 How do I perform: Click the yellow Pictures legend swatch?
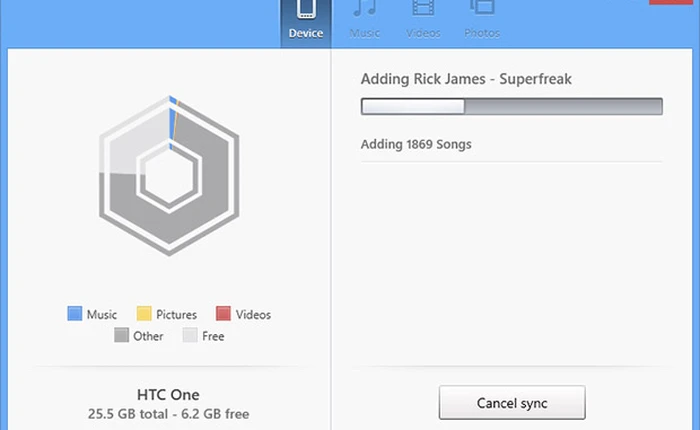point(143,314)
